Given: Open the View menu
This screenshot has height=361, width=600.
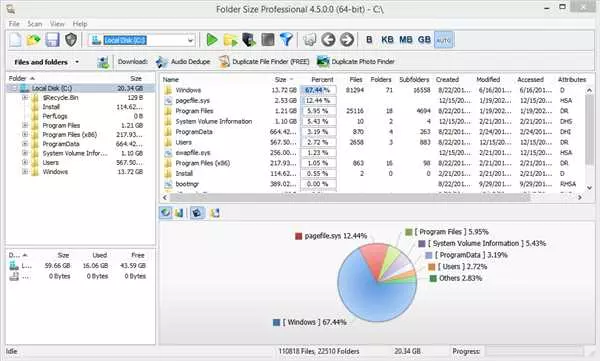Looking at the screenshot, I should coord(57,24).
